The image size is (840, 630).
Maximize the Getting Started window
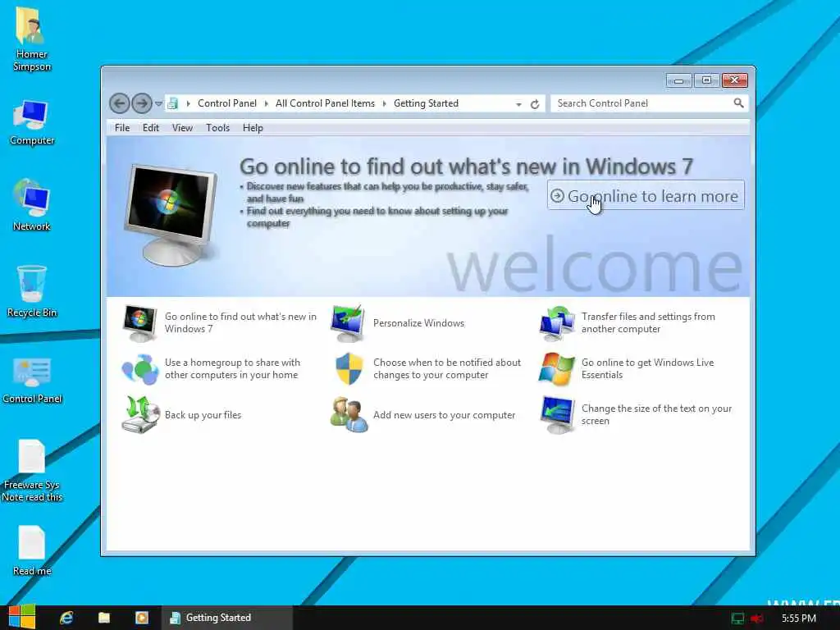tap(706, 80)
